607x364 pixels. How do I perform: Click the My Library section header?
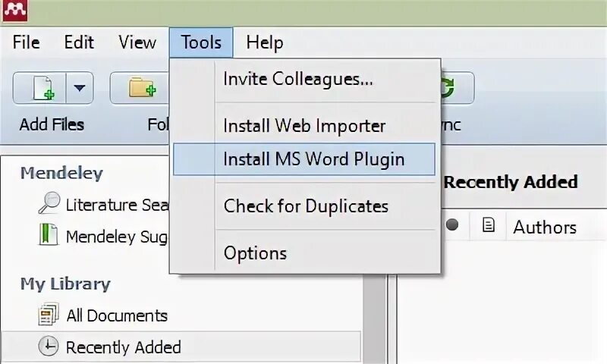tap(65, 284)
